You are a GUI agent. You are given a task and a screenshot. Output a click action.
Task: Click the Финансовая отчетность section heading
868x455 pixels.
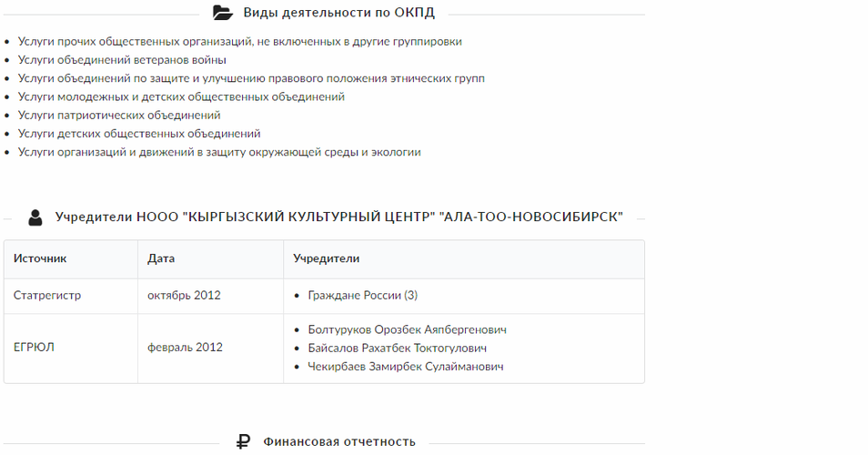point(338,442)
